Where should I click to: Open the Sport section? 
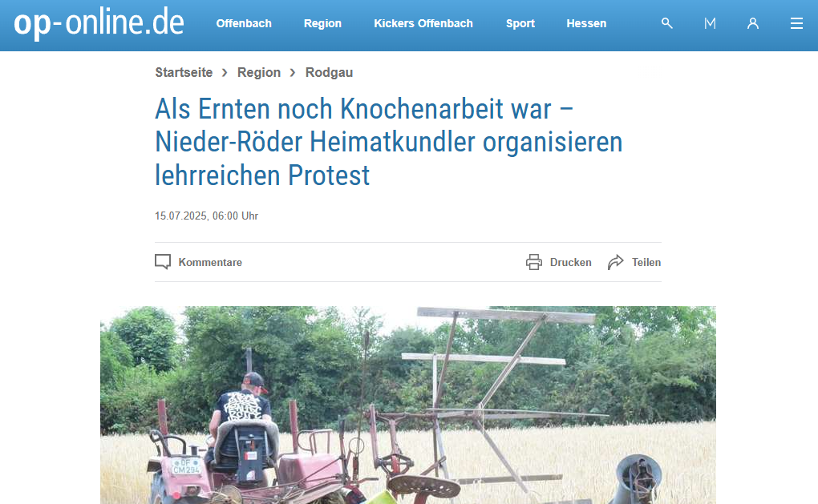(520, 23)
